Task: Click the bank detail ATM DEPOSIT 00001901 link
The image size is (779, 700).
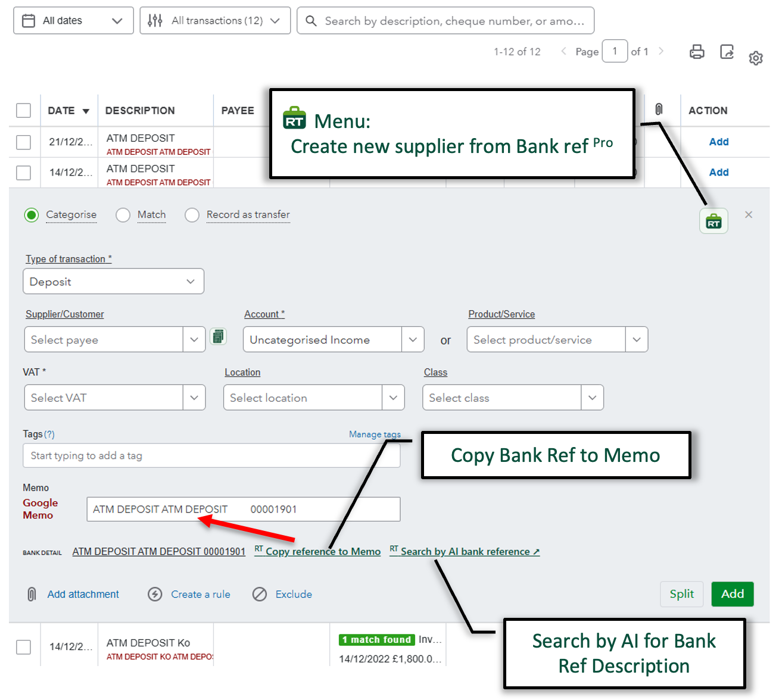Action: pyautogui.click(x=159, y=552)
